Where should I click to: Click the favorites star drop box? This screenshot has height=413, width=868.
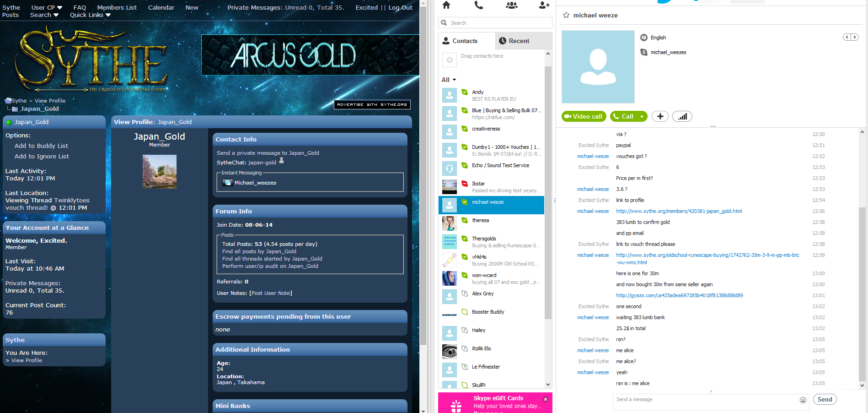click(450, 60)
